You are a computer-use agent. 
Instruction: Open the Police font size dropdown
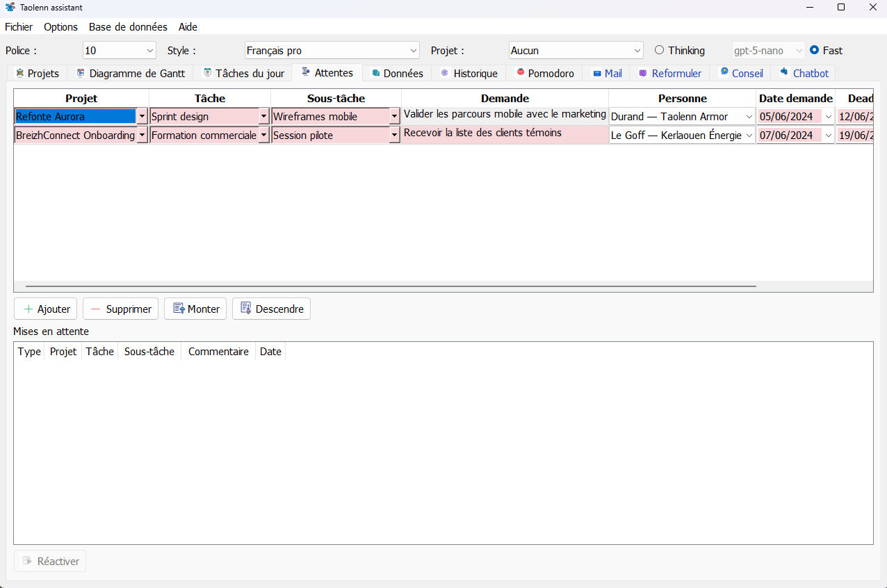pos(150,50)
